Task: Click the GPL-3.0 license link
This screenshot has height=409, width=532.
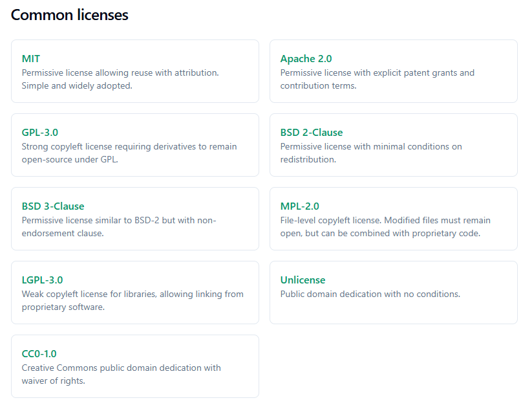Action: pos(40,133)
